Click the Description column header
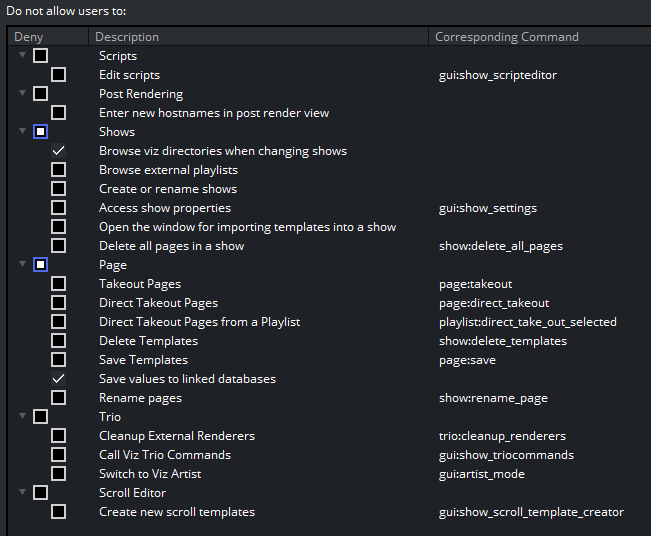The height and width of the screenshot is (536, 651). coord(127,37)
